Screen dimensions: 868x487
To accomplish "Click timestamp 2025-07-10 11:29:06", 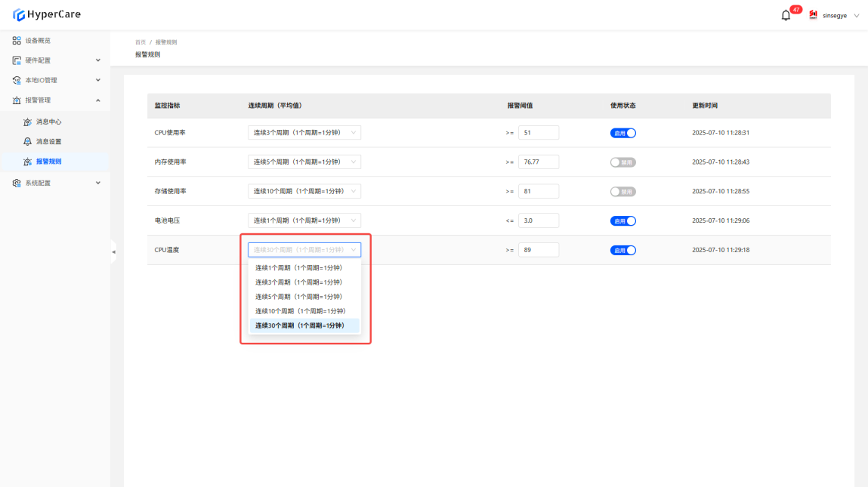I will click(x=721, y=220).
